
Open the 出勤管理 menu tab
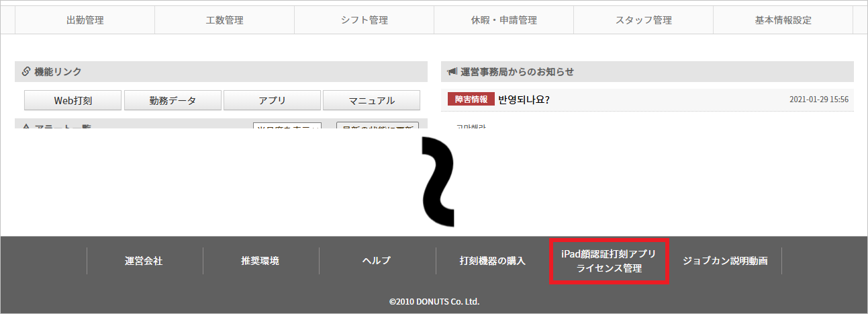coord(85,20)
